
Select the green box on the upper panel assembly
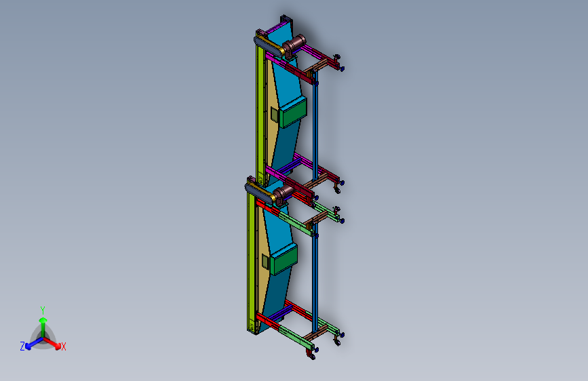294,113
